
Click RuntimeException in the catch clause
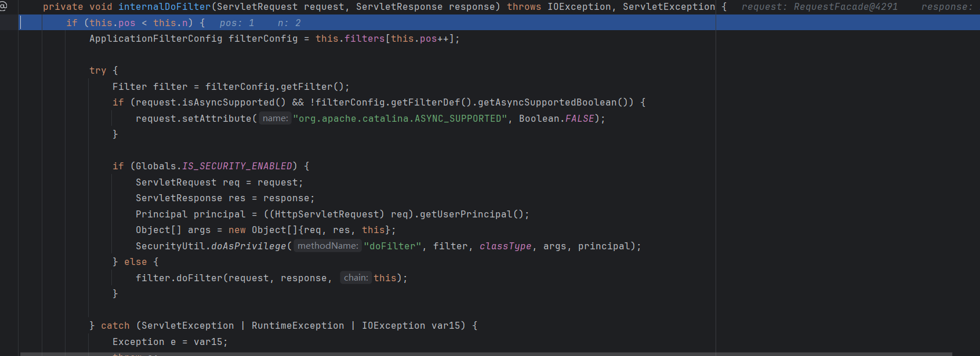297,326
